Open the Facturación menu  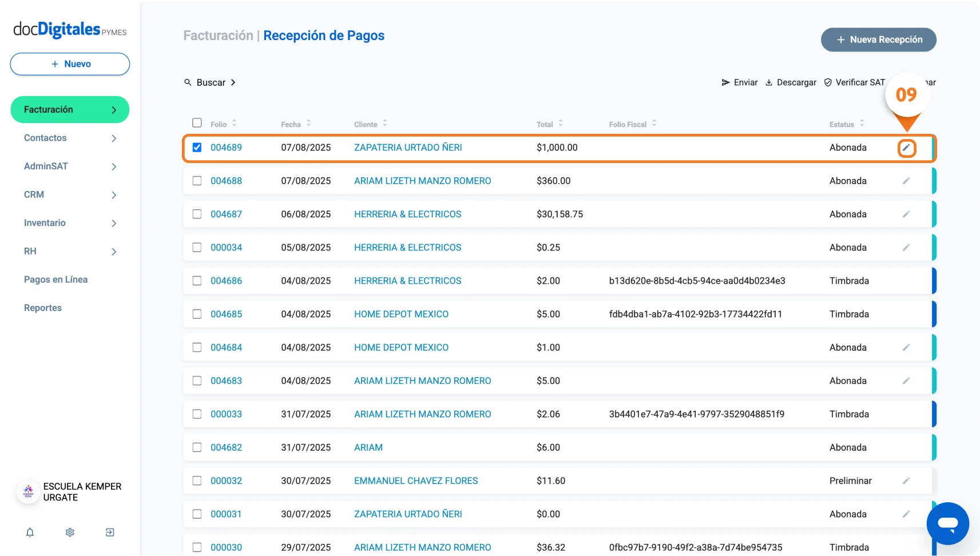pos(70,110)
